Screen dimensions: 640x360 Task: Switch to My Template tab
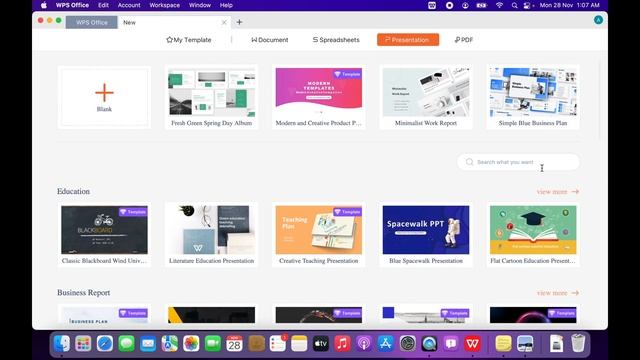coord(189,40)
